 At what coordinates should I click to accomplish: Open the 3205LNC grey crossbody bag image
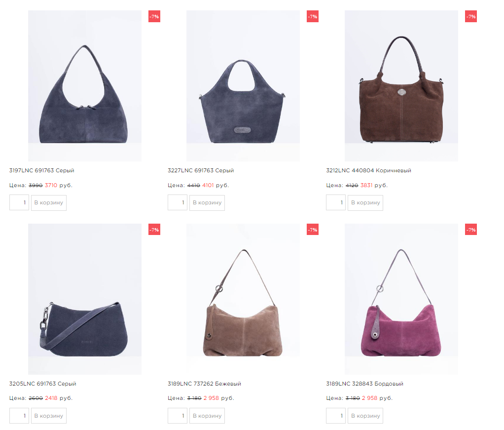coord(84,299)
